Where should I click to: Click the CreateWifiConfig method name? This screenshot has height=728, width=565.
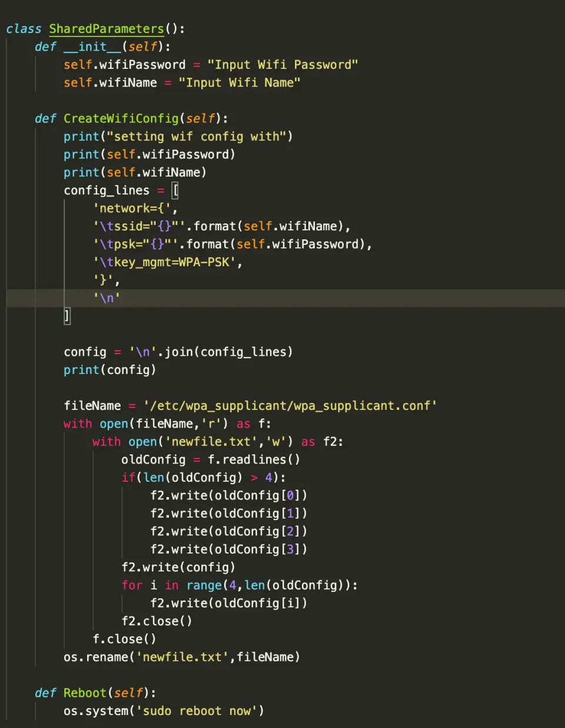pos(121,118)
